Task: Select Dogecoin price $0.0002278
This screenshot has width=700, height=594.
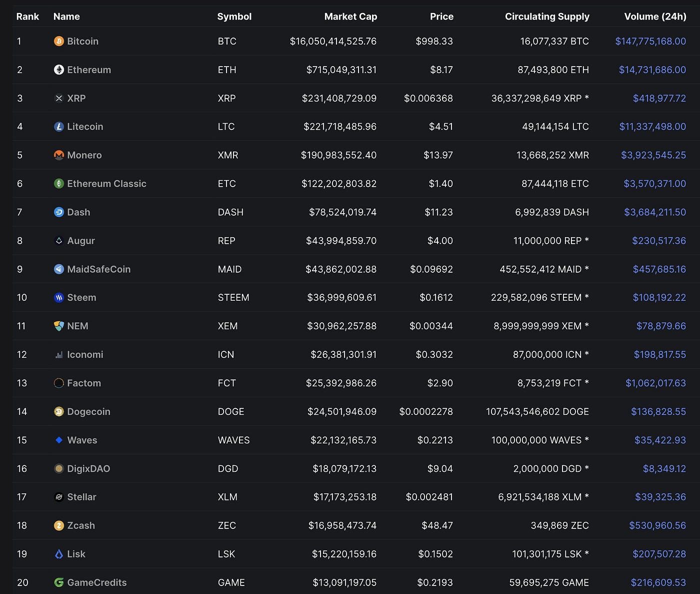Action: tap(426, 411)
